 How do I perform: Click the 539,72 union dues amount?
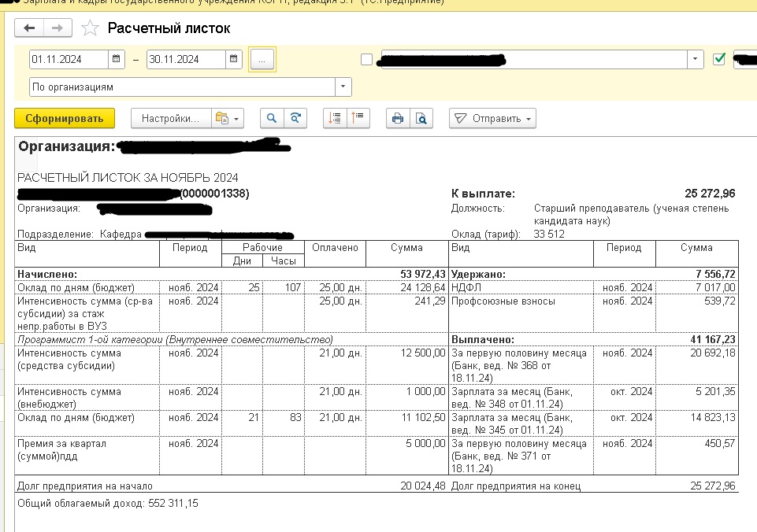(x=720, y=301)
